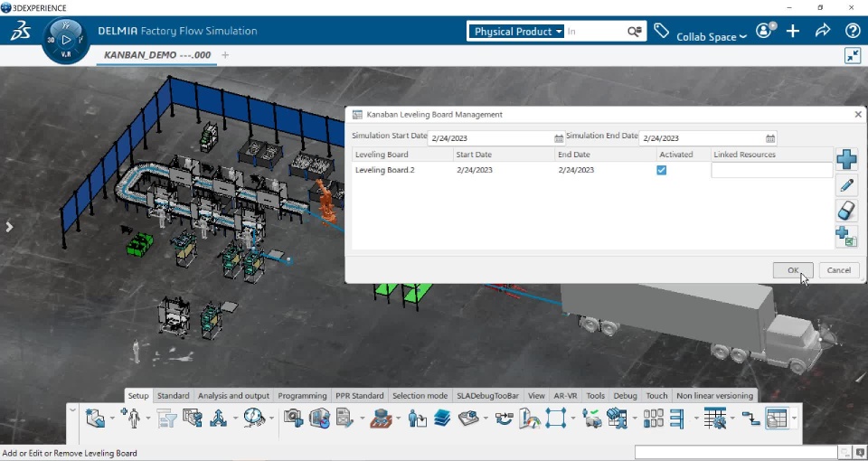The width and height of the screenshot is (868, 461).
Task: Open dropdown arrow beside square frame icon
Action: pos(572,418)
